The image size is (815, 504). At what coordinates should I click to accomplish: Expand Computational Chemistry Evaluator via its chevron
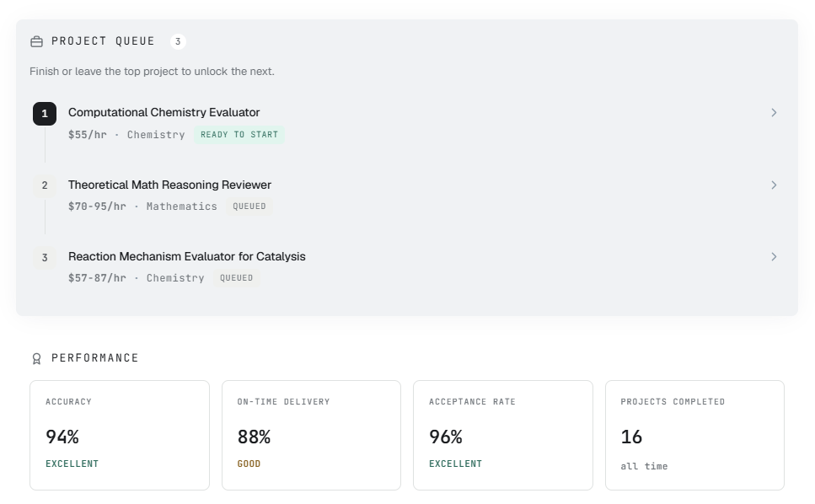[774, 113]
